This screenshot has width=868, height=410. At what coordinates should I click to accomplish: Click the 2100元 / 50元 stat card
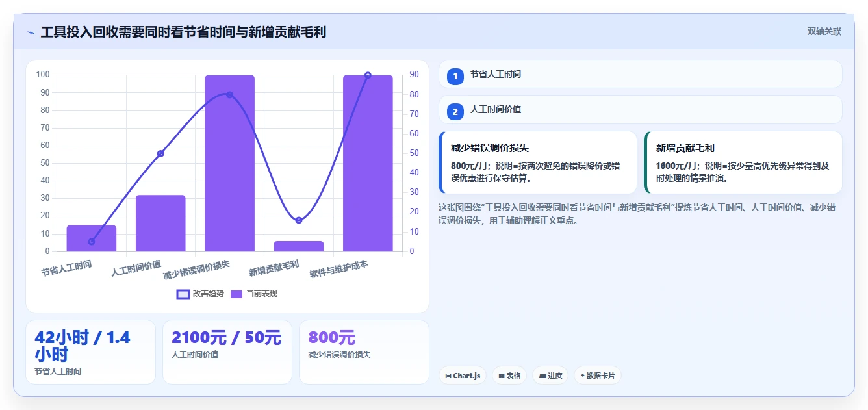click(x=227, y=352)
